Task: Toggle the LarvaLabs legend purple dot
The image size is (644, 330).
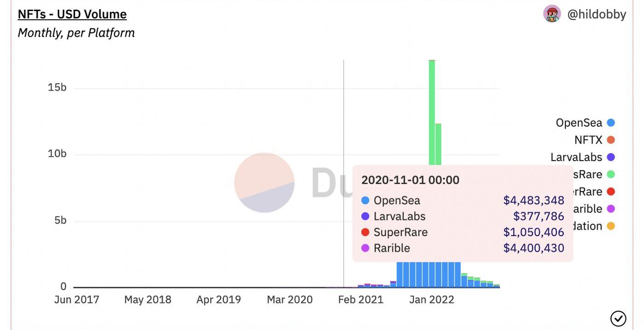Action: [x=611, y=157]
